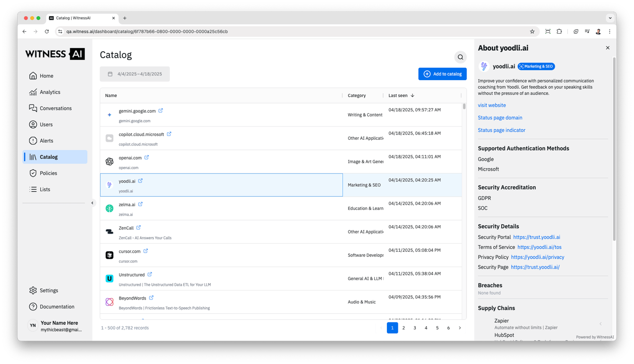Image resolution: width=634 pixels, height=364 pixels.
Task: Click the openai.com logo icon
Action: tap(110, 162)
